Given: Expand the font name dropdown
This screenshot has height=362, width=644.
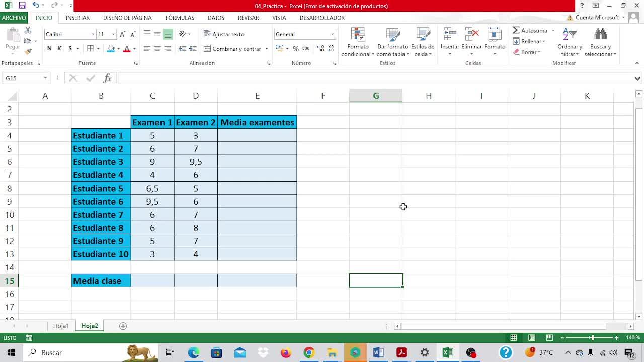Looking at the screenshot, I should click(93, 34).
